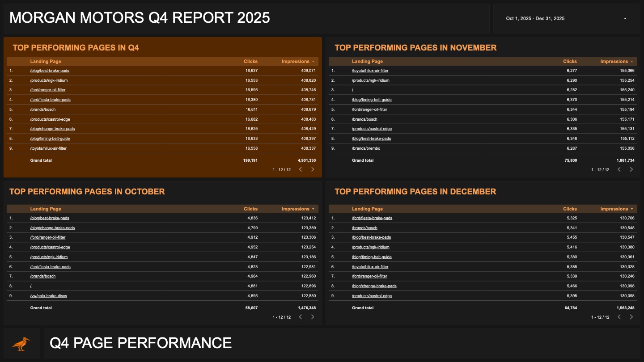This screenshot has width=644, height=362.
Task: Select Q4 grand total clicks 199,191
Action: [x=250, y=160]
